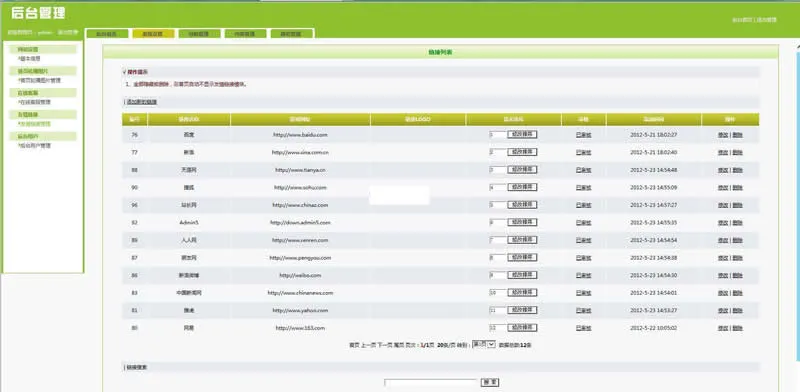Click 修改 edit link for pengyou.com
Screen dimensions: 800x392
tap(722, 258)
